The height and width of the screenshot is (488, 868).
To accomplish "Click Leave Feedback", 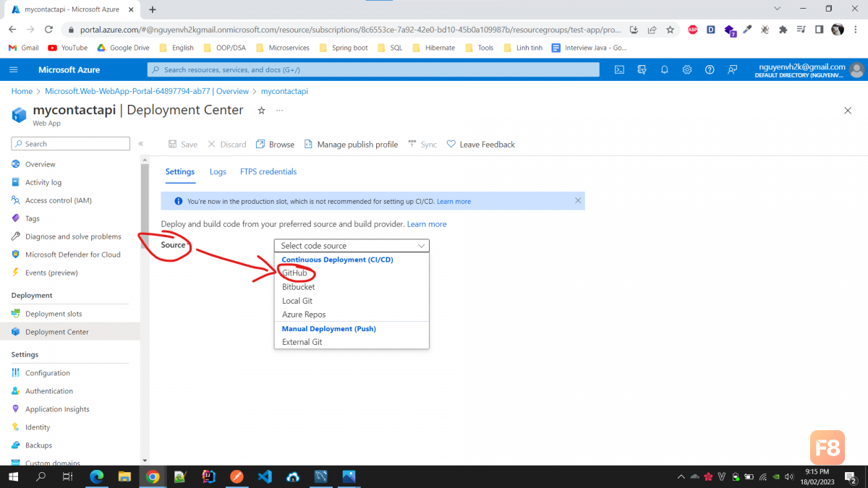I will pyautogui.click(x=481, y=145).
